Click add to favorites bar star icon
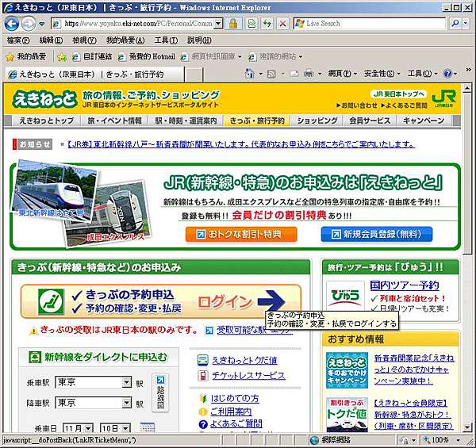This screenshot has width=476, height=448. (62, 57)
